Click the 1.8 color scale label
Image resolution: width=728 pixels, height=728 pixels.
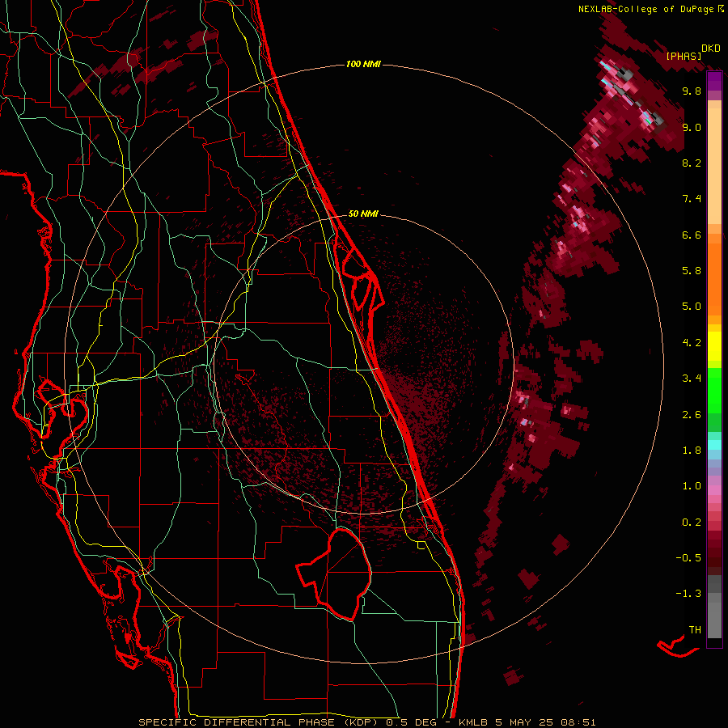692,451
